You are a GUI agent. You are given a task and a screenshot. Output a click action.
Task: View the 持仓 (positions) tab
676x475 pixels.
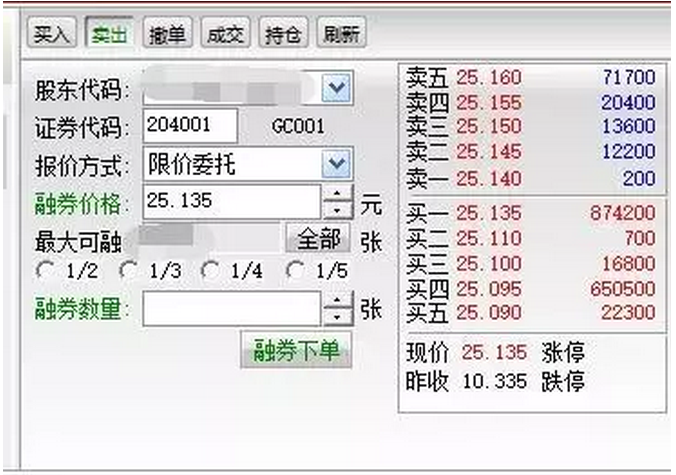click(283, 34)
